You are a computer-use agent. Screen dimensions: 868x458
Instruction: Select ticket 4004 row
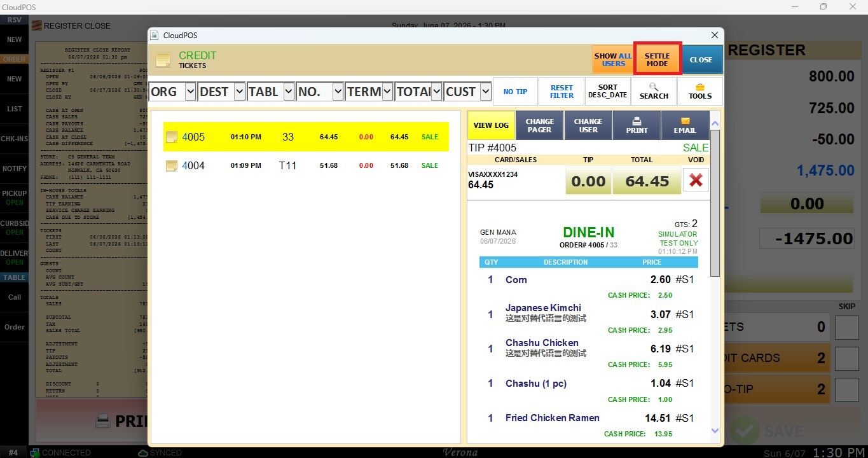click(306, 165)
